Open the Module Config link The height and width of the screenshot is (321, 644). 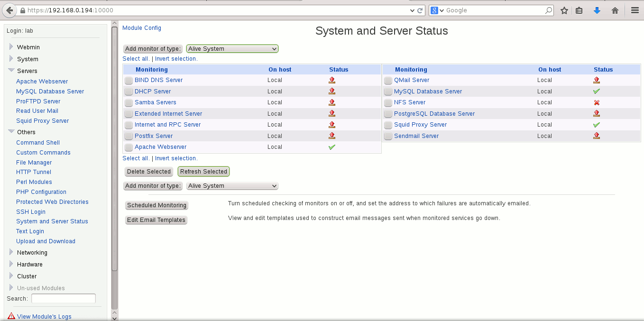pyautogui.click(x=142, y=28)
